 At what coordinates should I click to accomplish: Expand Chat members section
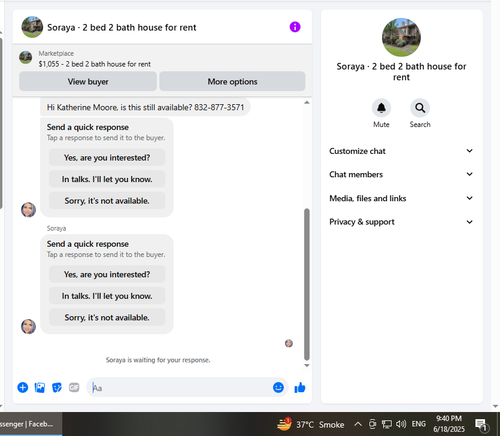coord(401,174)
